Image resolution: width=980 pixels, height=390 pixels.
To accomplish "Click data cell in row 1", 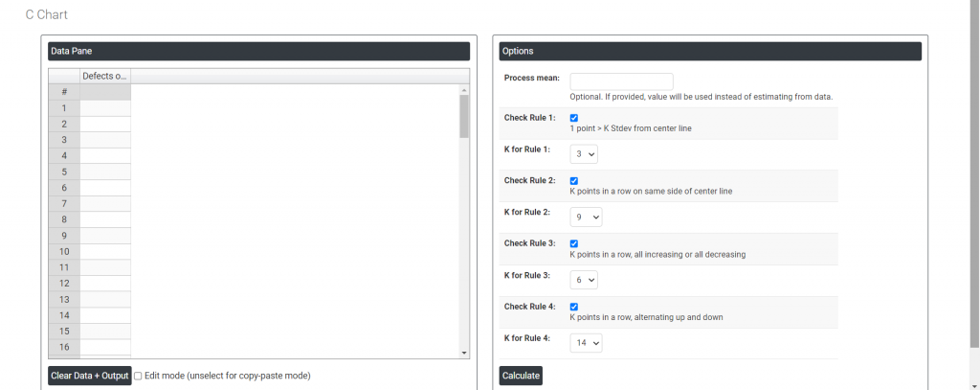I will (x=105, y=108).
